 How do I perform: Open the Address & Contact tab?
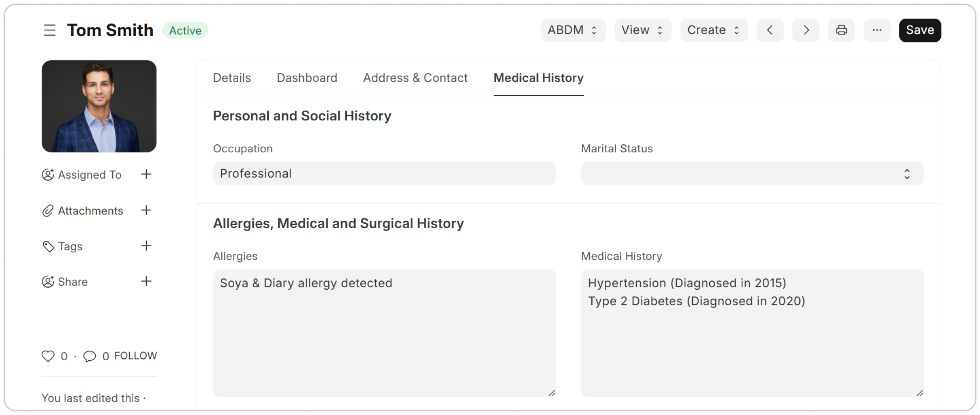415,78
